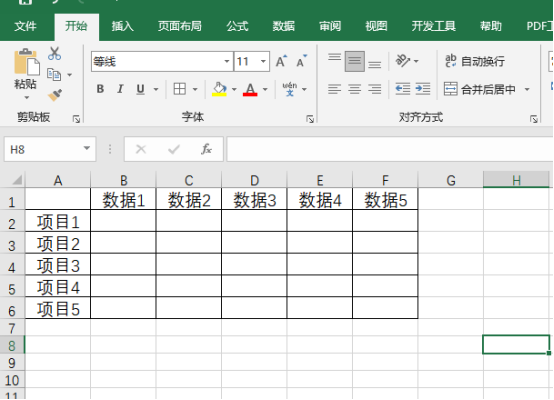This screenshot has height=400, width=554.
Task: Select cell containing 项目1
Action: click(58, 222)
